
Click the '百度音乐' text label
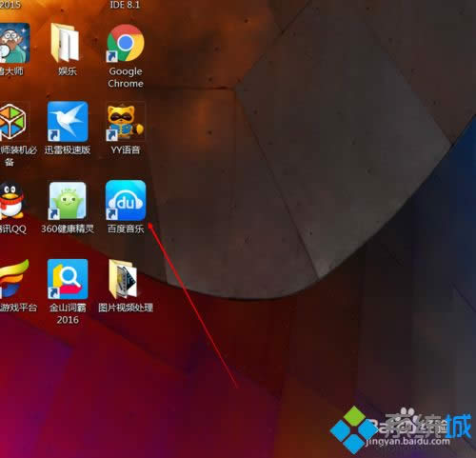coord(126,229)
